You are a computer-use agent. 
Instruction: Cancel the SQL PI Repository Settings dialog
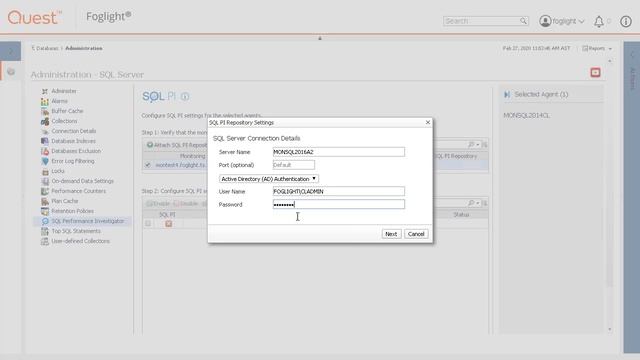(416, 234)
